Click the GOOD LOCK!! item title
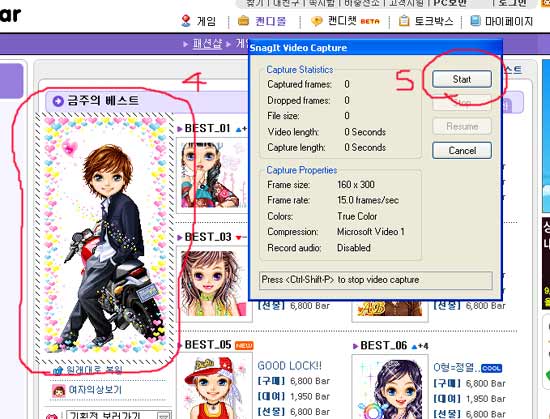 click(289, 366)
